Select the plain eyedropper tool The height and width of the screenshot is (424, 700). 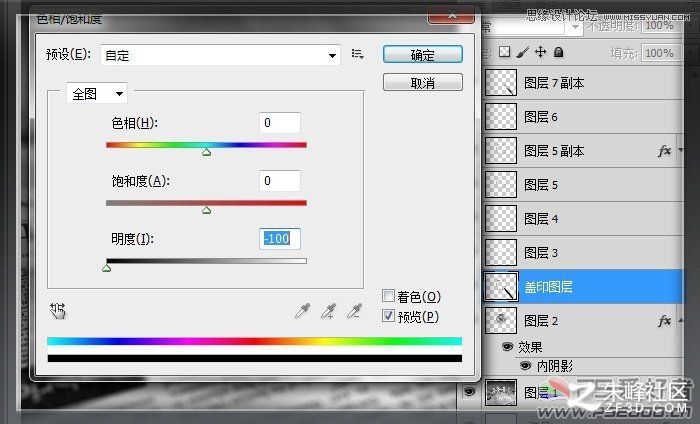click(x=302, y=311)
